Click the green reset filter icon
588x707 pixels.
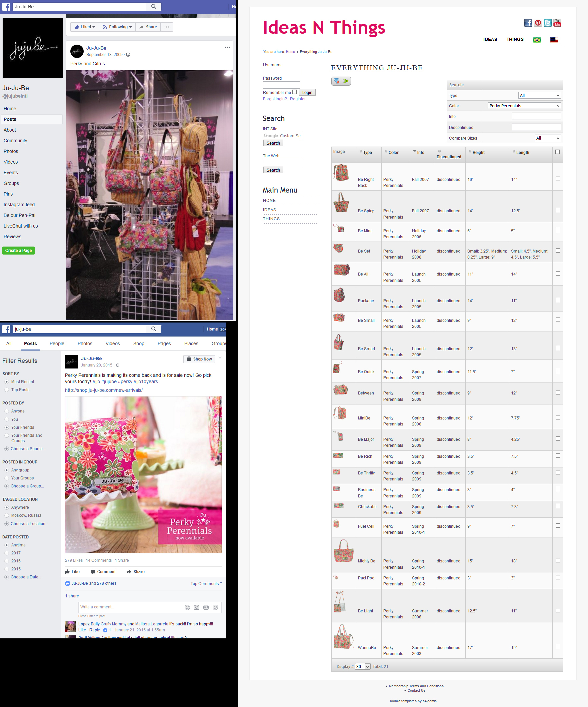[x=346, y=81]
